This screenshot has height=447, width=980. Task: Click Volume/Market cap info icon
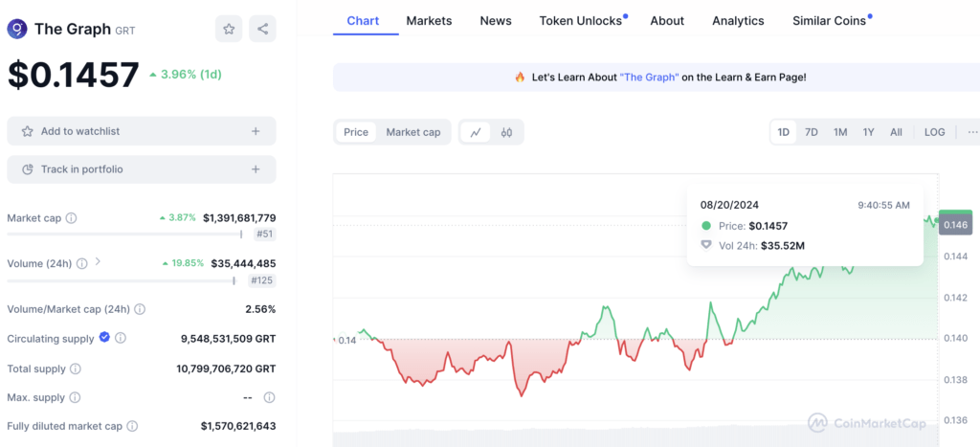pos(140,309)
